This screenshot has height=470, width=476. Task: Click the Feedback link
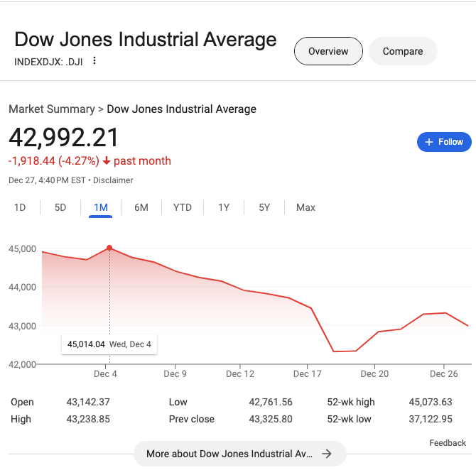tap(448, 443)
